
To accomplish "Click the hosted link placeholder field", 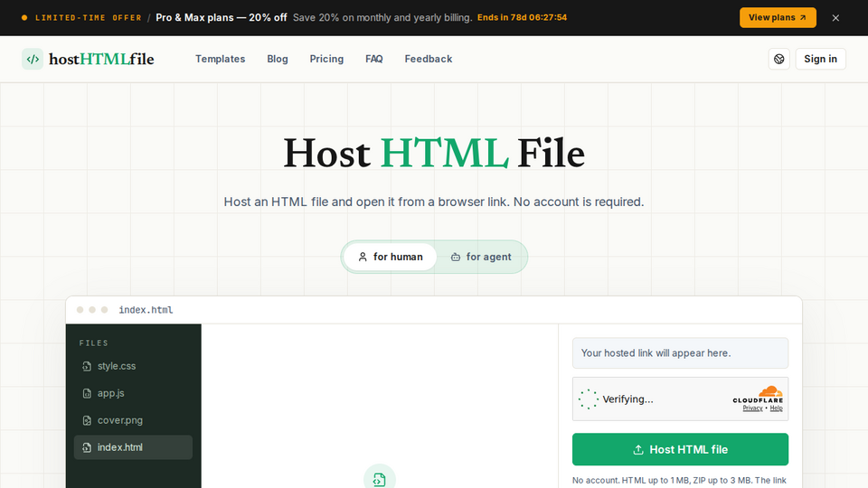I will pyautogui.click(x=680, y=353).
